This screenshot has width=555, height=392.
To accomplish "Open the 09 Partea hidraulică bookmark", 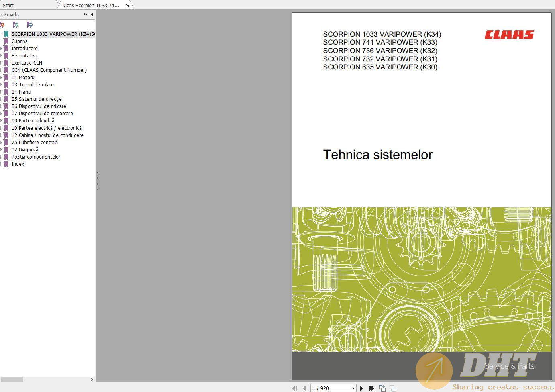I will click(33, 121).
